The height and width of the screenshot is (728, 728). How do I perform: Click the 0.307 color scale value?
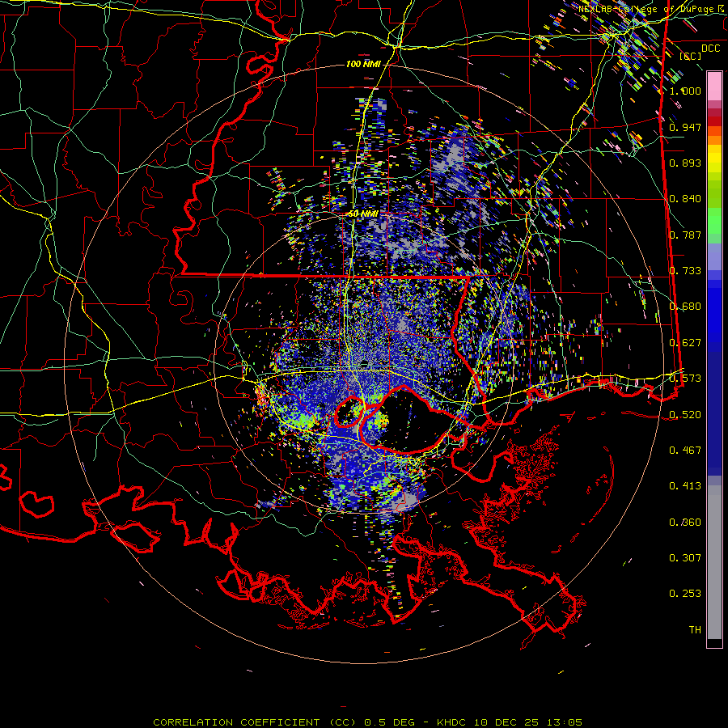(685, 557)
